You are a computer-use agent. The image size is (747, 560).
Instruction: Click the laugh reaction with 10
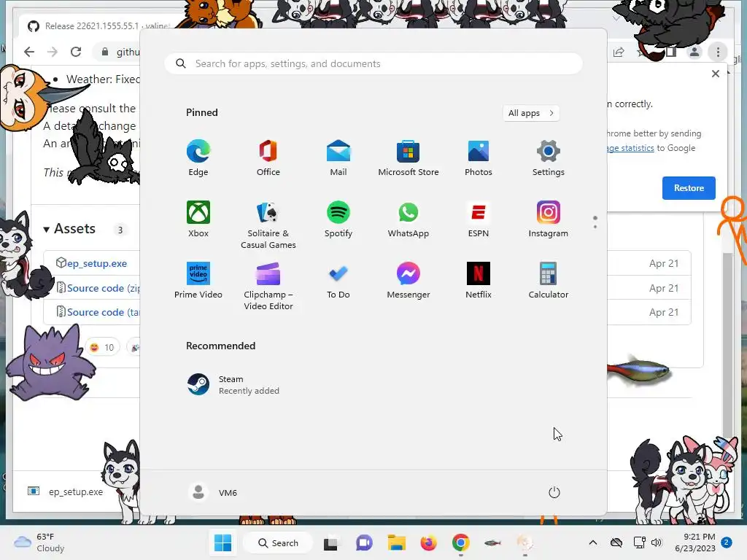click(102, 348)
